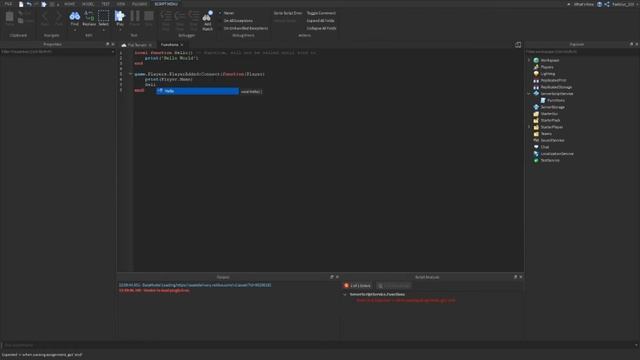
Task: Open the SCRIPT MENU ribbon tab
Action: coord(166,4)
